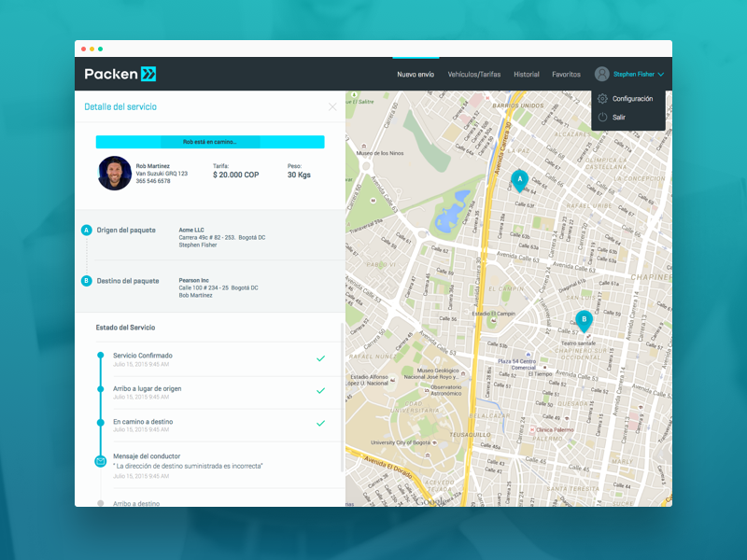Click Museo de los Niños on the map

coord(380,153)
